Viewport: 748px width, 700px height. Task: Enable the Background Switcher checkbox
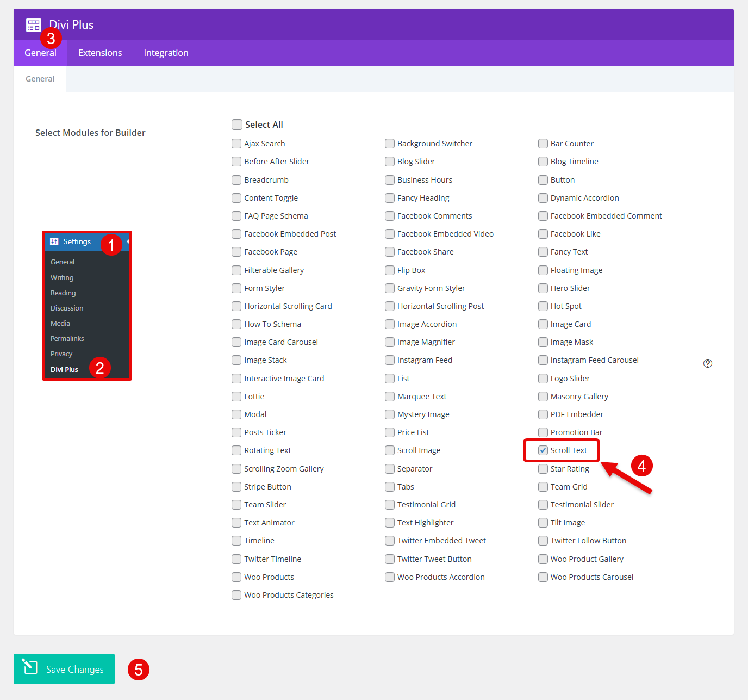click(390, 144)
